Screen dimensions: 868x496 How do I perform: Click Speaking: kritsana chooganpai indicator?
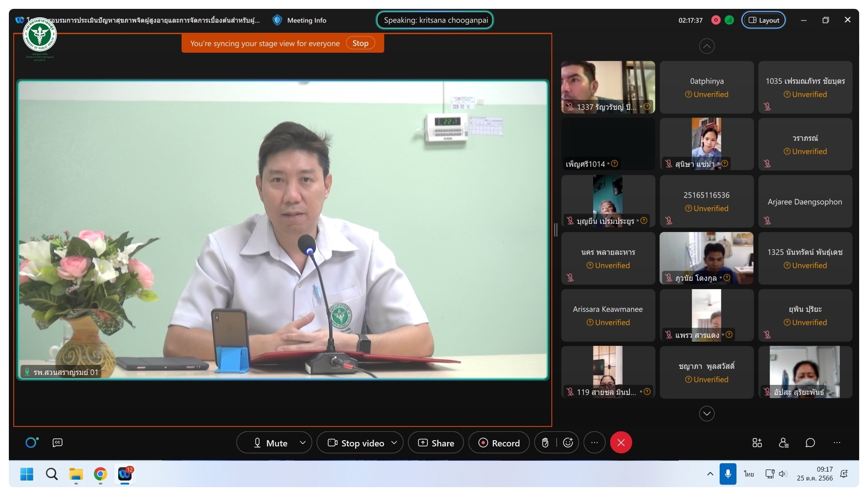(x=435, y=20)
